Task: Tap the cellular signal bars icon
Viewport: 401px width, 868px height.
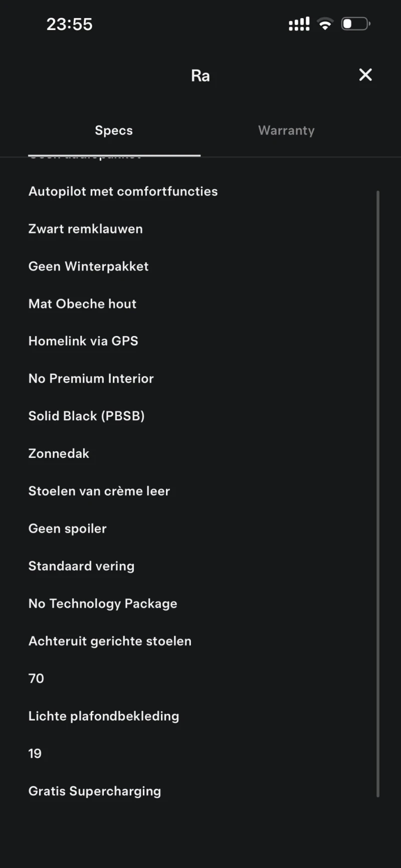Action: (299, 24)
